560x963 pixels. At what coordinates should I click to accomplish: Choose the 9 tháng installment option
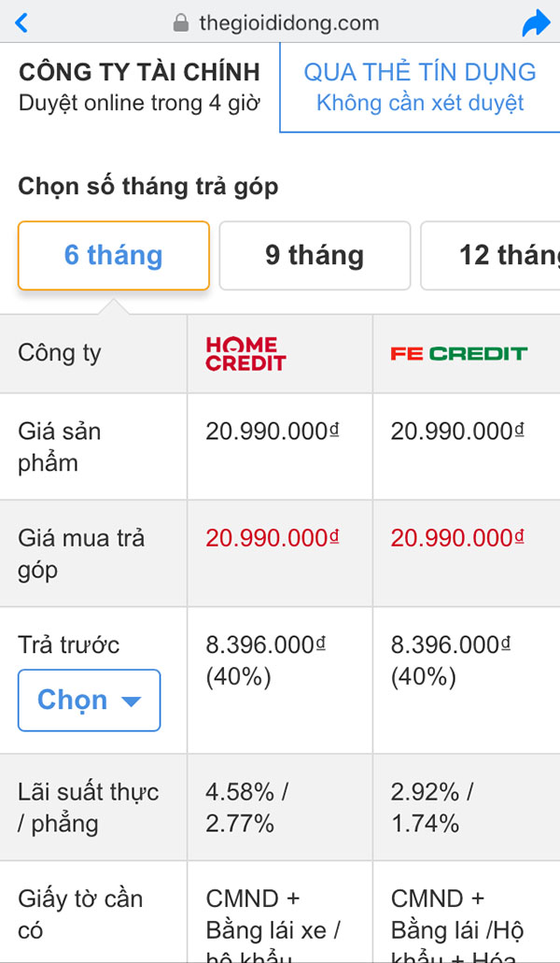click(315, 255)
